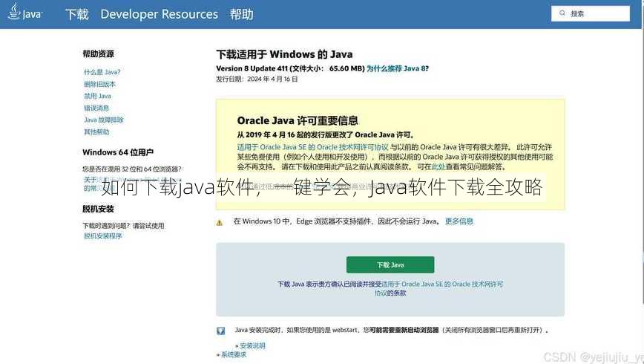The width and height of the screenshot is (644, 364).
Task: Open the Oracle 技术网许可协议 link in yellow box
Action: point(312,147)
